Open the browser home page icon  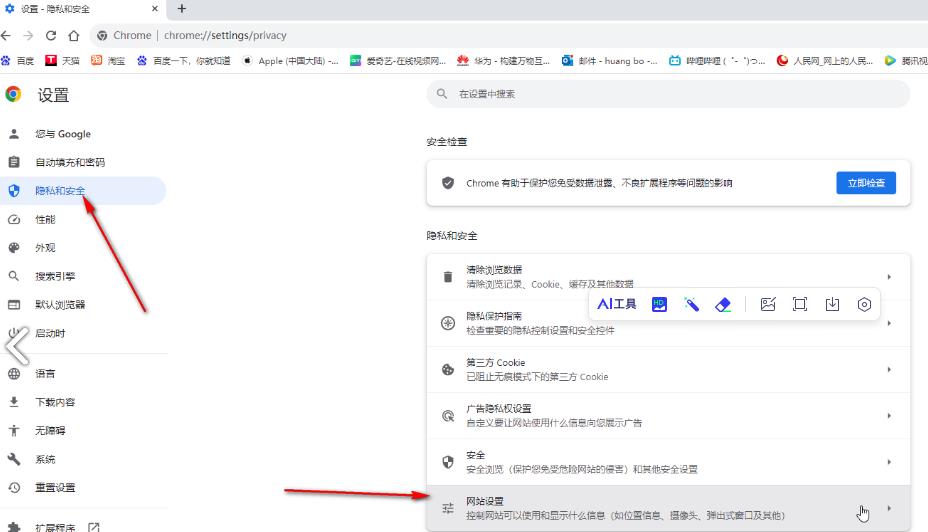tap(73, 36)
